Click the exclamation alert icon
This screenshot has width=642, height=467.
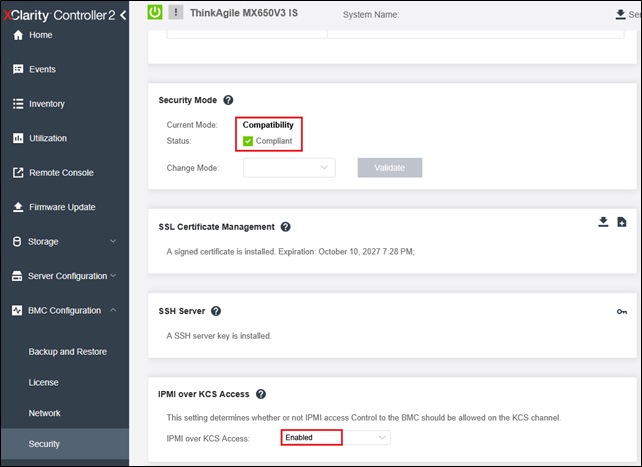pyautogui.click(x=176, y=12)
